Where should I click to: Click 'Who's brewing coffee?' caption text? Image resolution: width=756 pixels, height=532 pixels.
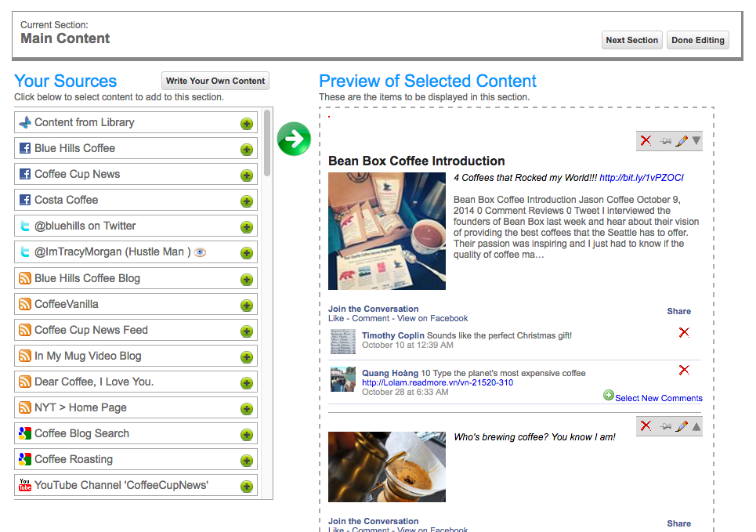[534, 437]
